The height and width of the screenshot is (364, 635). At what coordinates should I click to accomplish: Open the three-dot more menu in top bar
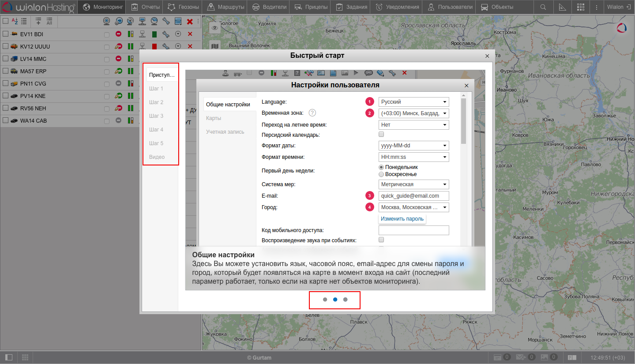click(597, 7)
